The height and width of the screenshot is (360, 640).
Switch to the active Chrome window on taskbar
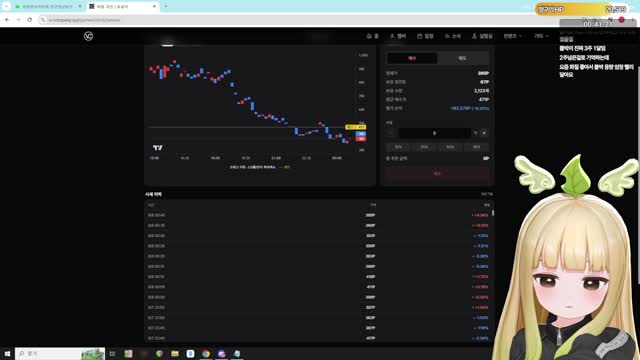[x=206, y=353]
